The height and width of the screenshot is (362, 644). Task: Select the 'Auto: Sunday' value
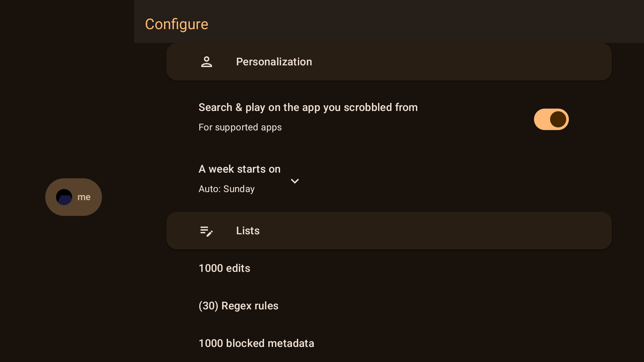[x=226, y=189]
